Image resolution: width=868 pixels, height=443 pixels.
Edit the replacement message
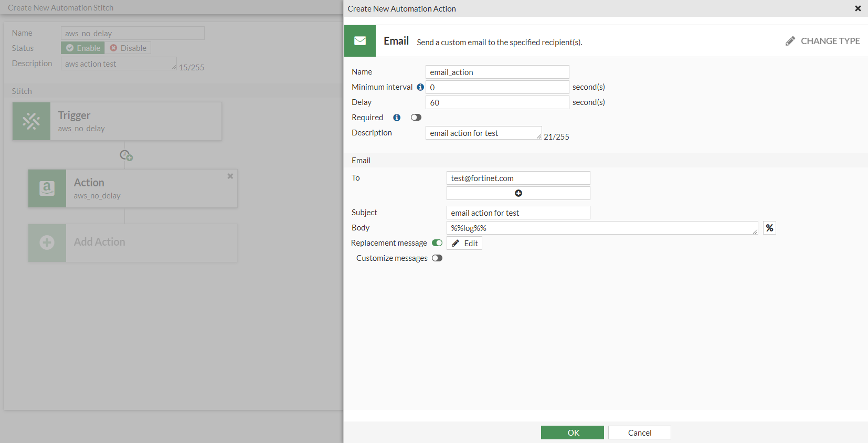pyautogui.click(x=464, y=243)
